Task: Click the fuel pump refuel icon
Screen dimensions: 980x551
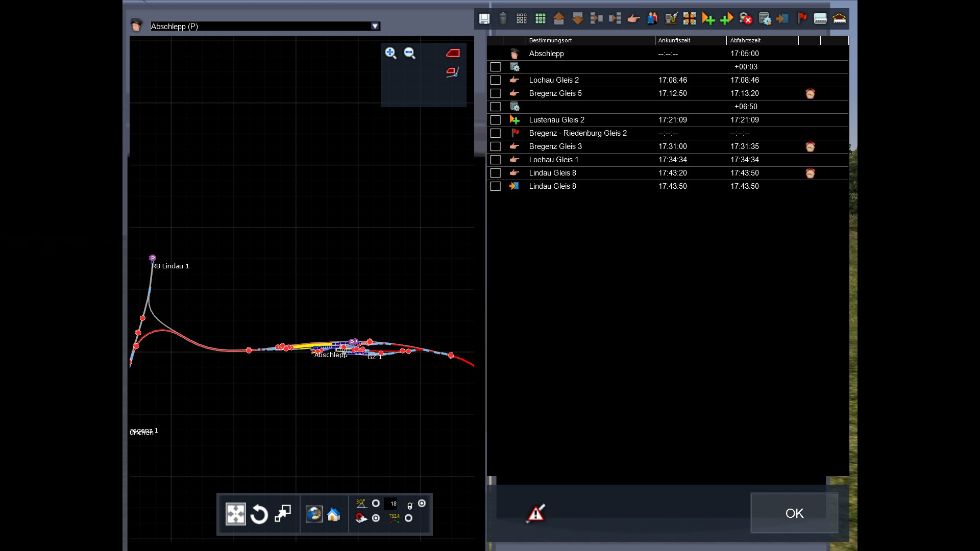Action: click(671, 19)
